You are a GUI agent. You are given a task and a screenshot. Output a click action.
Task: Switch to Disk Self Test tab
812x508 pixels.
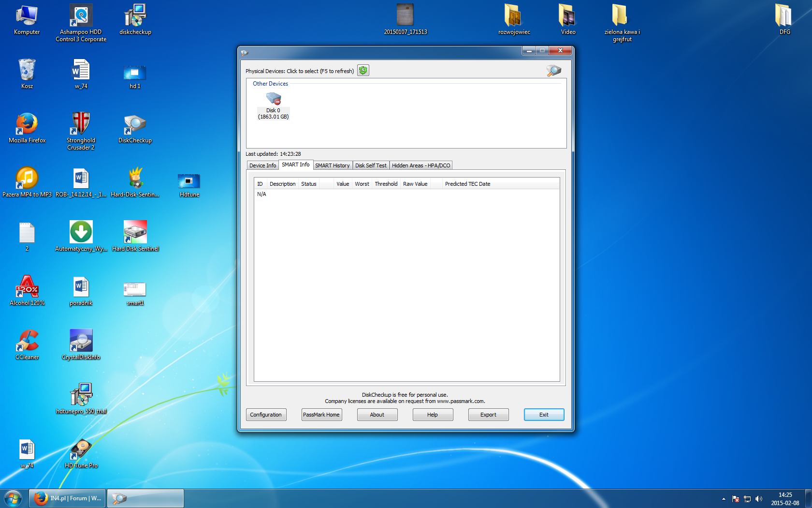(x=371, y=165)
